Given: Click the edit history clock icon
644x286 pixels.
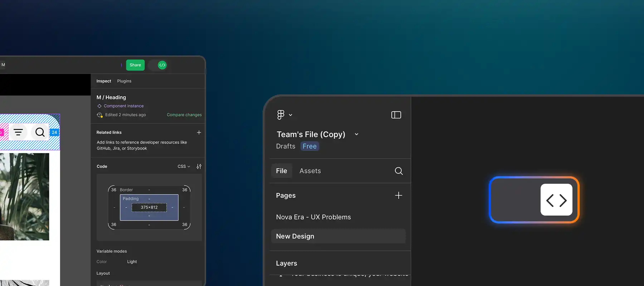Looking at the screenshot, I should (100, 115).
